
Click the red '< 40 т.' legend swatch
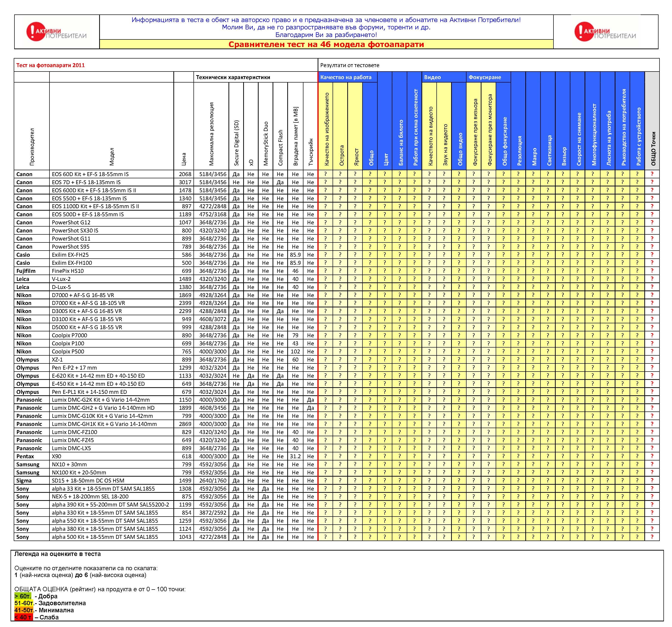tap(23, 617)
